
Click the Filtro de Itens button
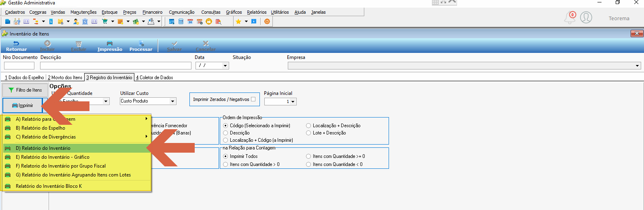[x=25, y=90]
